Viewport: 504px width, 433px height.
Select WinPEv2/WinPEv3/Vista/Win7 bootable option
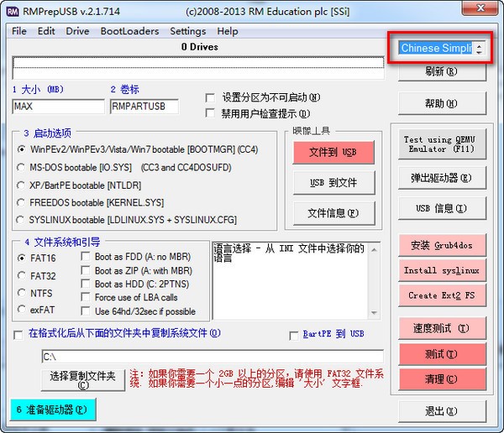tap(21, 149)
